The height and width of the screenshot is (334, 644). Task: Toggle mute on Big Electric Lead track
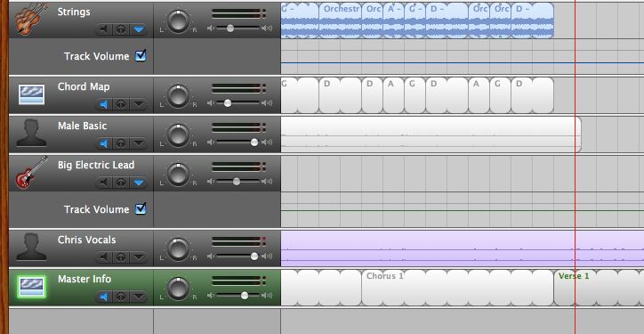[x=104, y=183]
